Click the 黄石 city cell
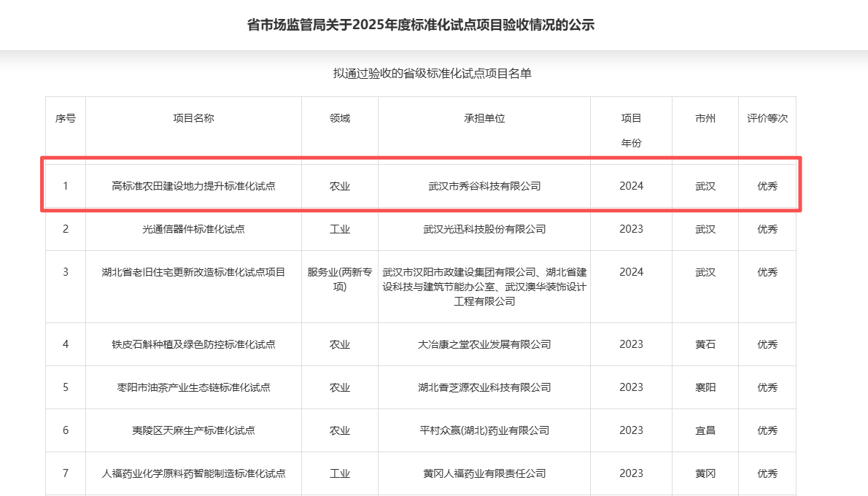 coord(705,344)
